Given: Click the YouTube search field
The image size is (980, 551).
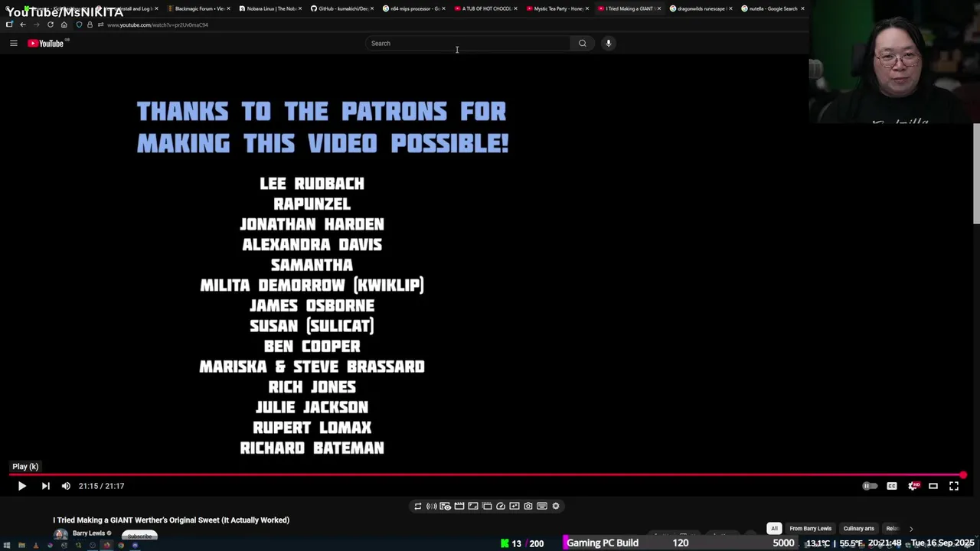Looking at the screenshot, I should pos(467,43).
